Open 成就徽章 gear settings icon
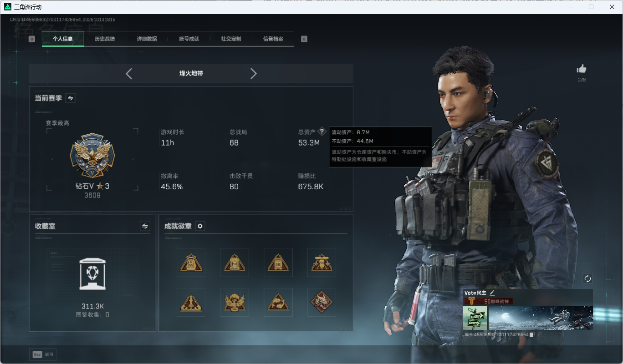The image size is (623, 364). click(200, 226)
